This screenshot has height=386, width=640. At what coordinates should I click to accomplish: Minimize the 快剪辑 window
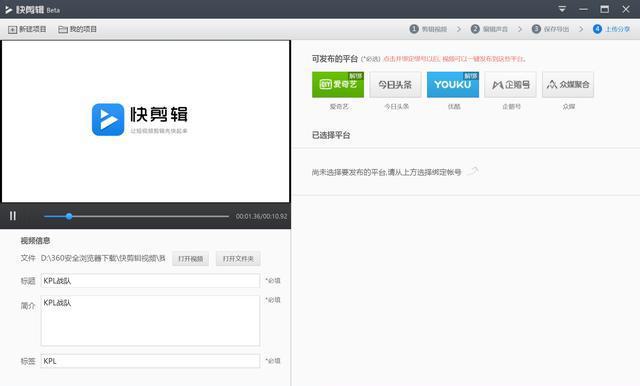[583, 9]
